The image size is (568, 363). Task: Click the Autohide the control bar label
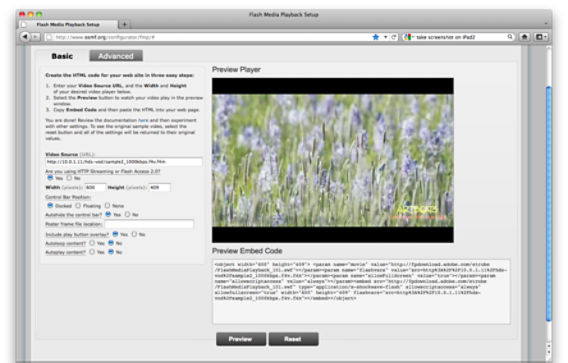pos(74,215)
